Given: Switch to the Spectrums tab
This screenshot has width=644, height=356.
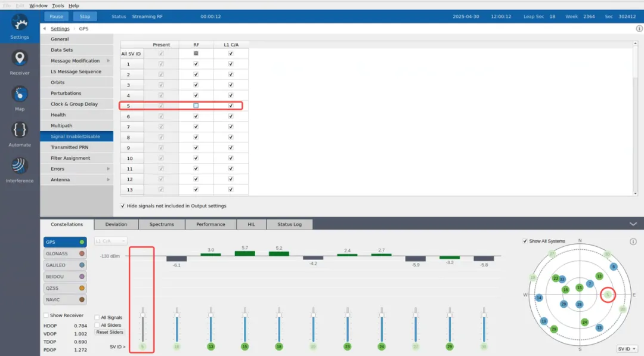Looking at the screenshot, I should pos(162,224).
